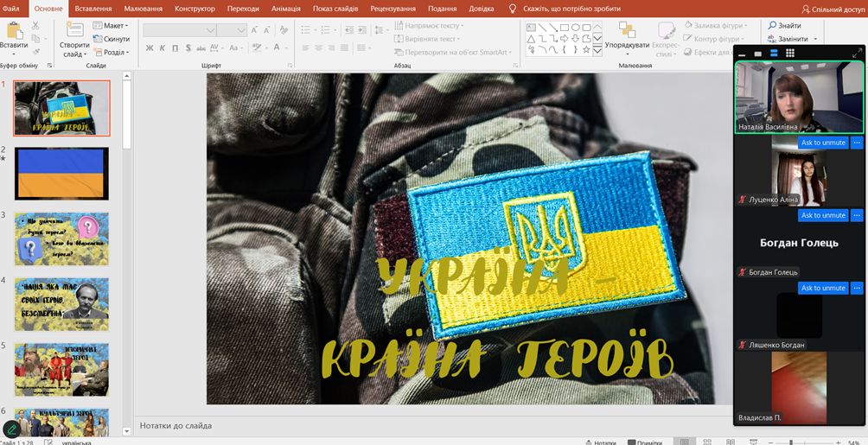Switch to the Анімація ribbon tab

click(x=285, y=8)
